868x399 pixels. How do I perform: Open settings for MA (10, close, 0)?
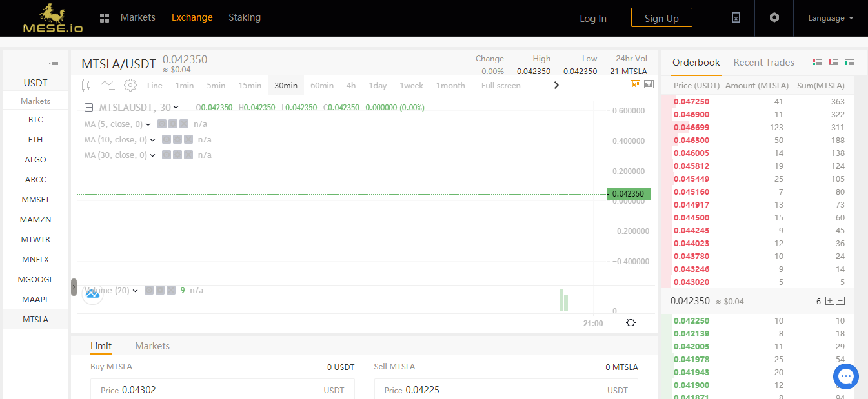(177, 139)
